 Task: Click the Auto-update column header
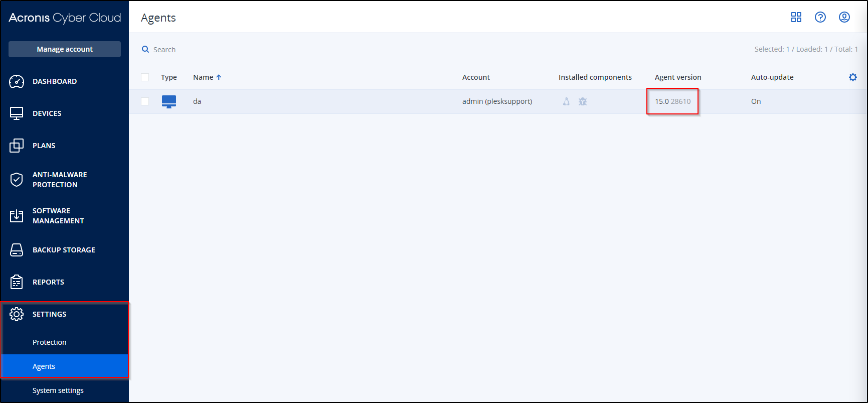772,77
